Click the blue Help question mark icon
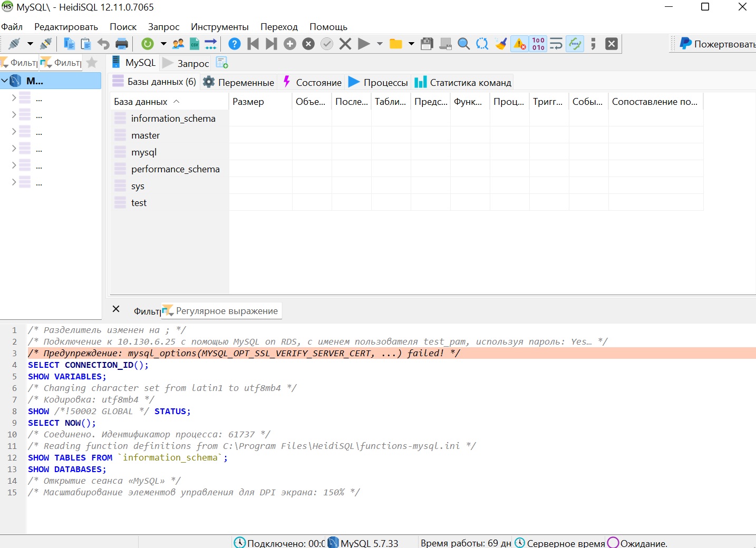 click(235, 44)
